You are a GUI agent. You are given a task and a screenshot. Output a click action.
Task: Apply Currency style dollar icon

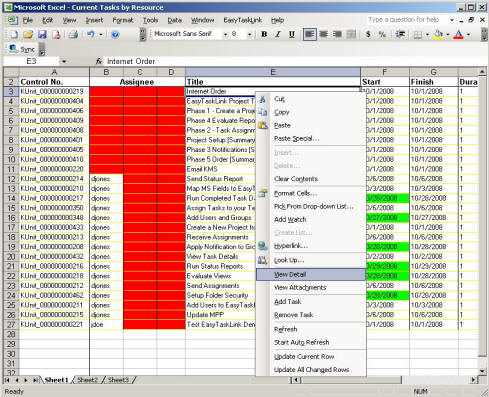tap(368, 34)
